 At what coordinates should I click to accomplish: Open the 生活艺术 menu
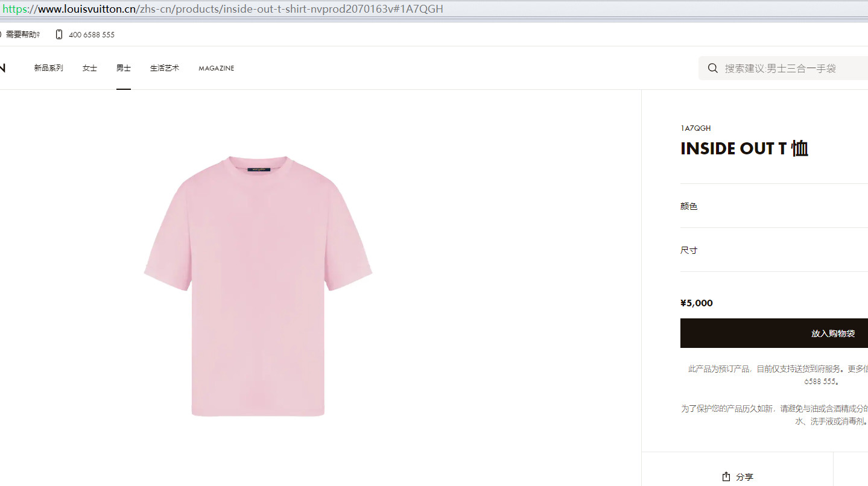165,68
